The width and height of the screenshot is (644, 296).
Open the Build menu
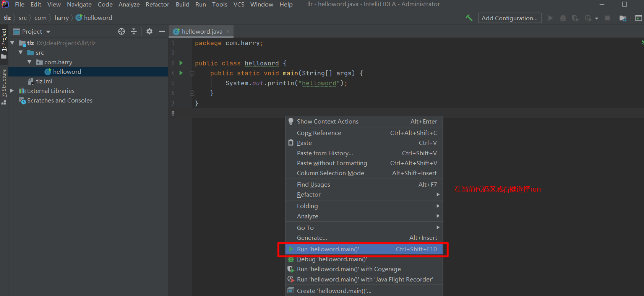pyautogui.click(x=182, y=4)
